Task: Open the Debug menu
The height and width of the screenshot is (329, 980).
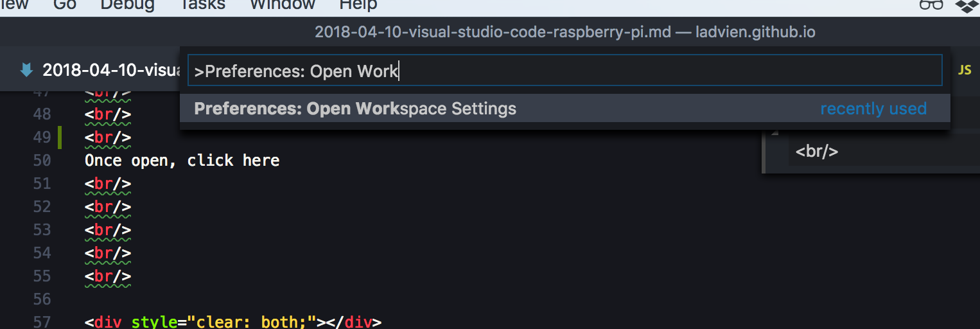Action: click(127, 5)
